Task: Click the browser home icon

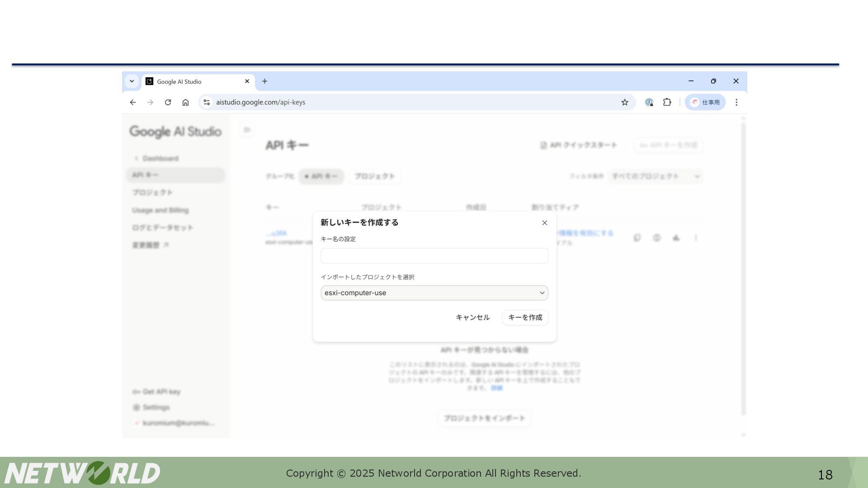Action: 185,103
